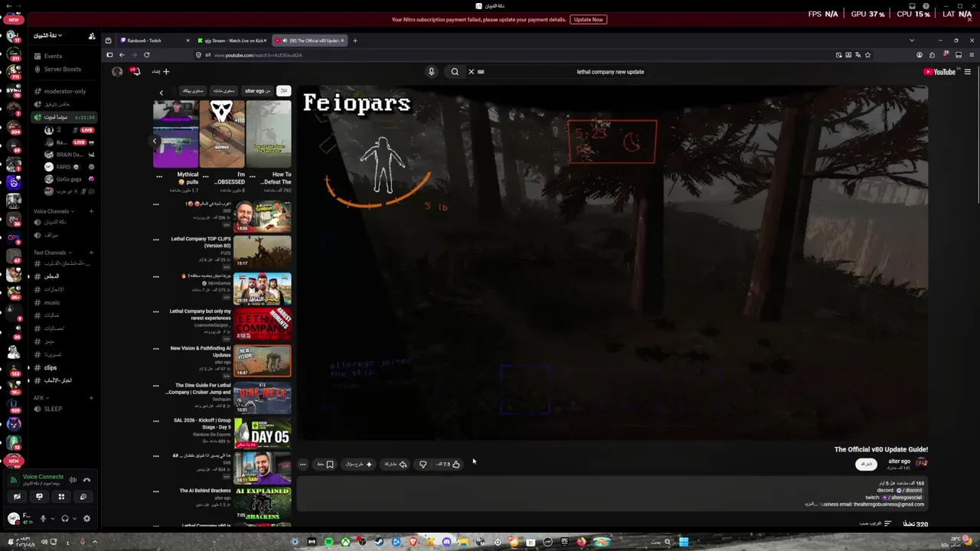Click YouTube voice search microphone
The image size is (980, 551).
pos(431,72)
